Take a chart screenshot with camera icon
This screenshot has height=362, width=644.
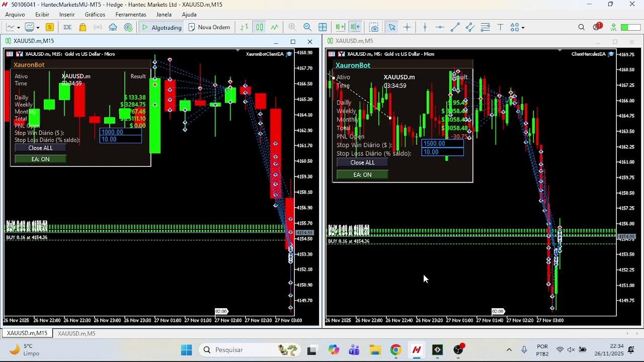click(374, 27)
